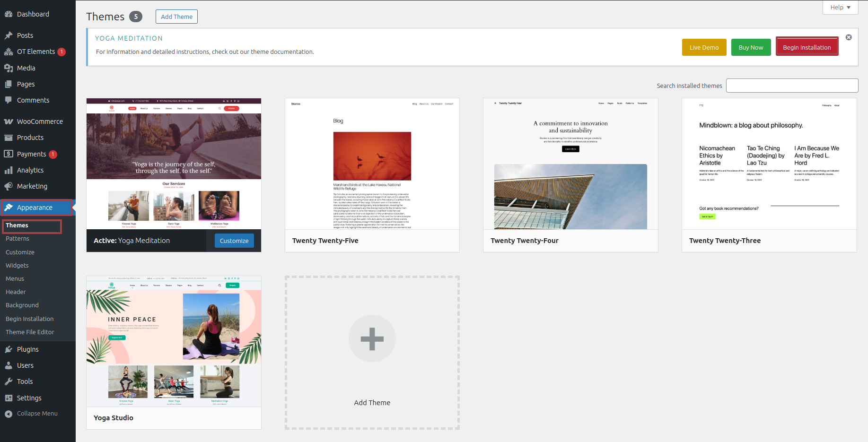Click the themes count badge 5

[136, 17]
